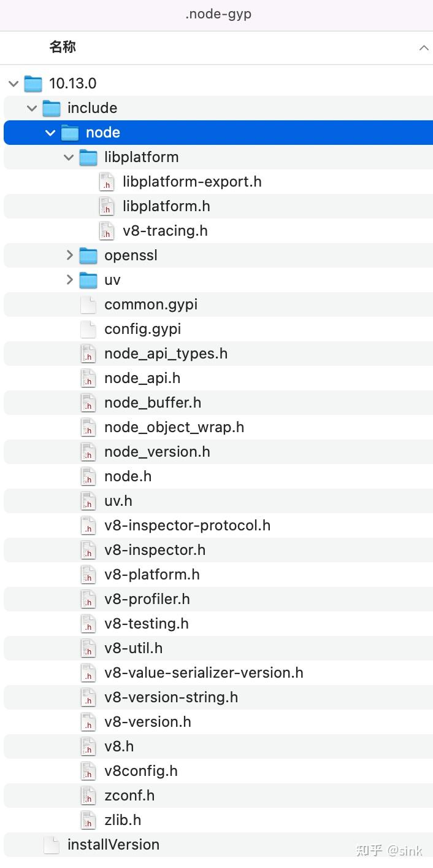Click the blue folder icon for libplatform

point(88,157)
